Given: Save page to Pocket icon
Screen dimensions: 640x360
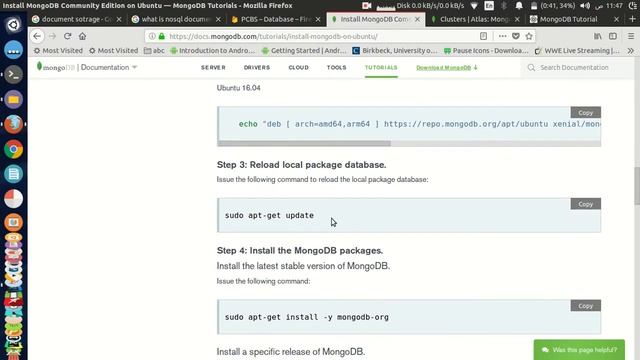Looking at the screenshot, I should pos(516,36).
